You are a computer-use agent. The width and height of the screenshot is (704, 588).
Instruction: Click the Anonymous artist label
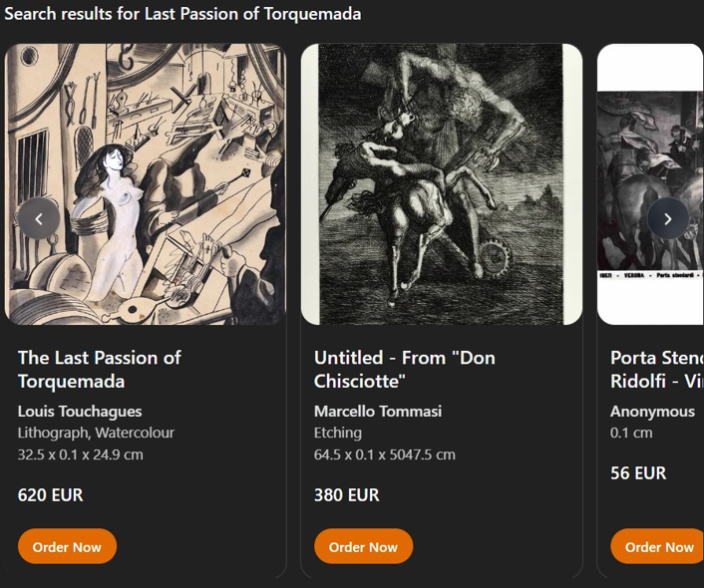pos(652,411)
